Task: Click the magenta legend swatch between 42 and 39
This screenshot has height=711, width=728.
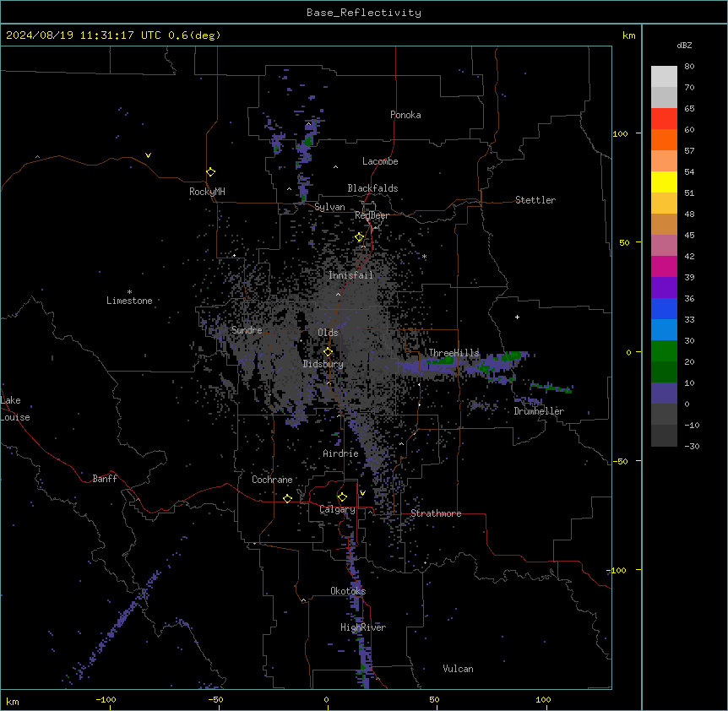Action: coord(664,266)
